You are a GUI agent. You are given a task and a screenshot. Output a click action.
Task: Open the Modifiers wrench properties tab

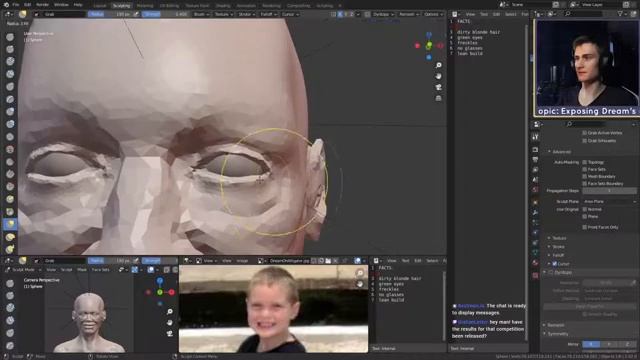pyautogui.click(x=535, y=212)
